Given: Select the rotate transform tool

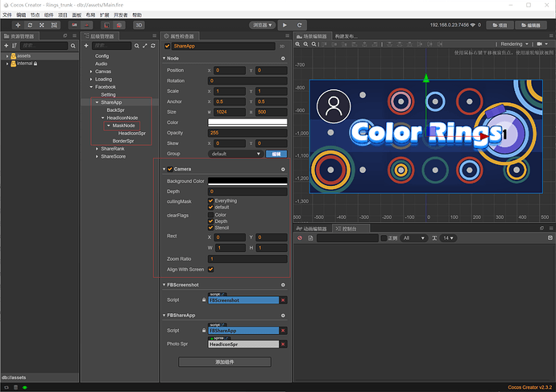Looking at the screenshot, I should (x=30, y=25).
